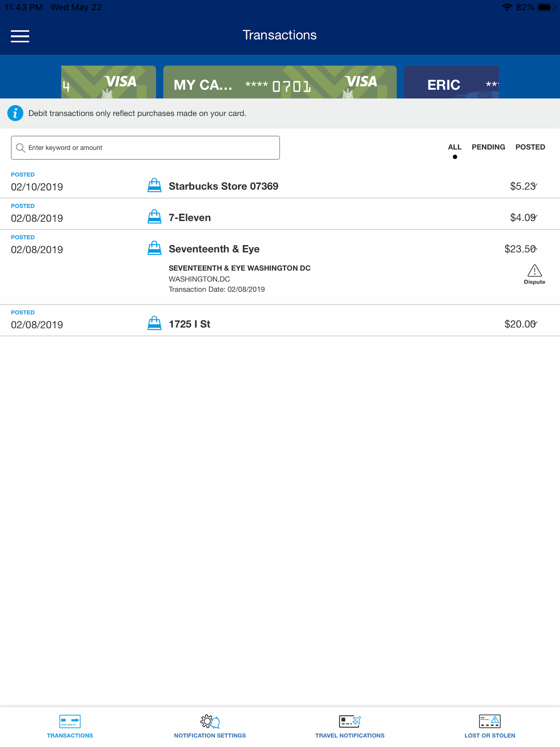
Task: Click the $5.23 amount
Action: click(522, 186)
